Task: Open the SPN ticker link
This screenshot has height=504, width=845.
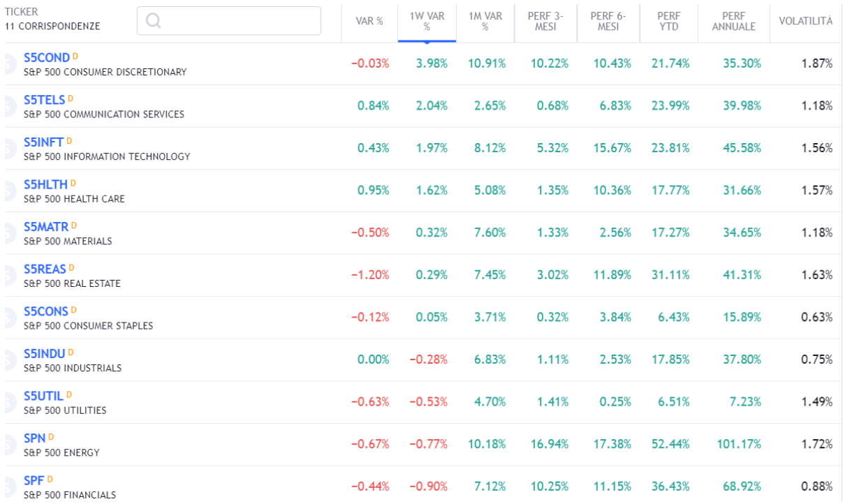Action: 34,438
